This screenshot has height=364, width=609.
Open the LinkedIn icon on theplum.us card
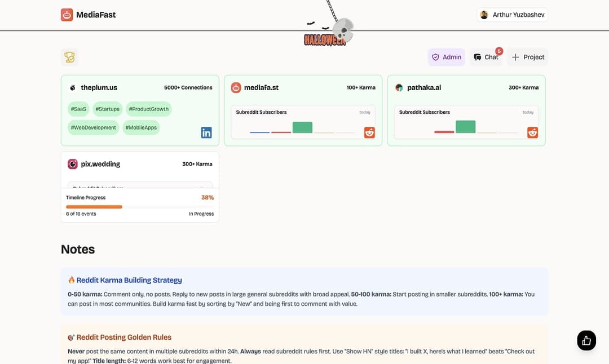click(x=206, y=131)
